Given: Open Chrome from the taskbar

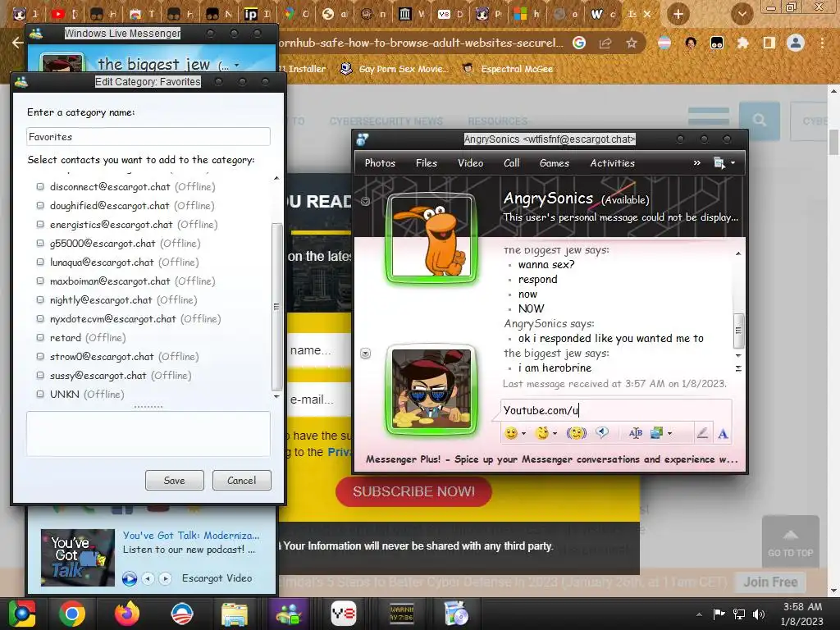Looking at the screenshot, I should click(x=72, y=614).
